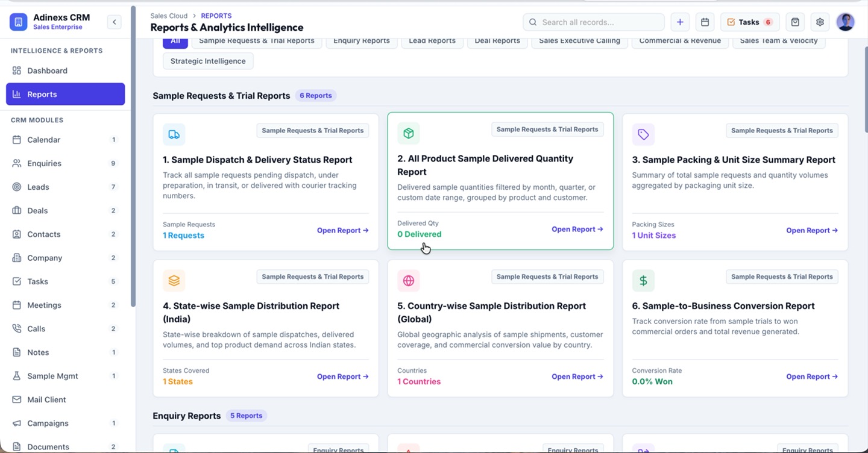Open the settings gear icon
This screenshot has width=868, height=453.
[x=820, y=22]
